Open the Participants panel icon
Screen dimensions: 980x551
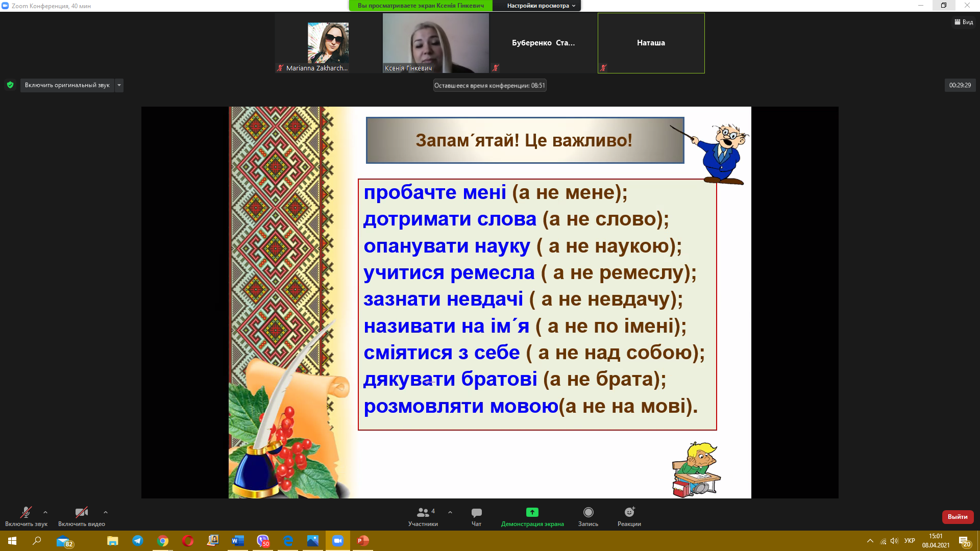click(x=423, y=513)
